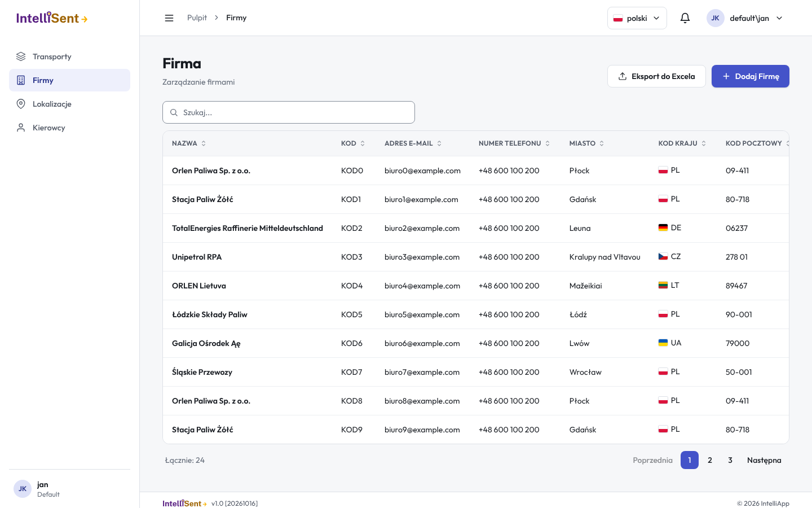
Task: Sort by the Numer telefonu column arrows
Action: [x=548, y=143]
